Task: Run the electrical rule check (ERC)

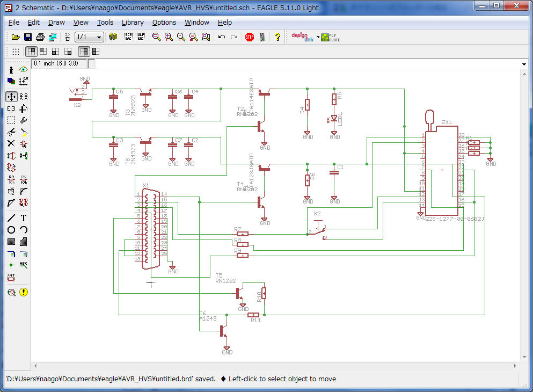Action: click(11, 292)
